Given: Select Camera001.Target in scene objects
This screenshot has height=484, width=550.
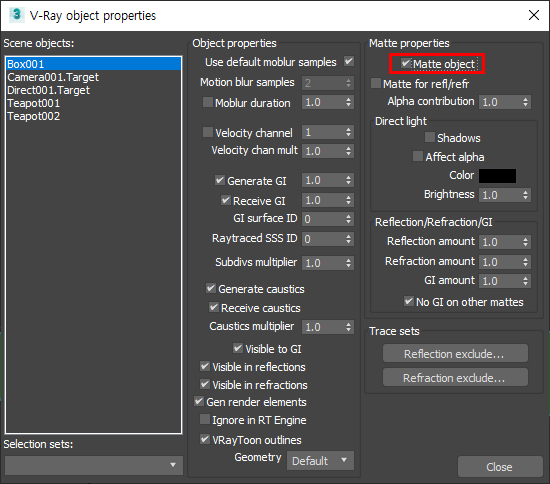Looking at the screenshot, I should pyautogui.click(x=93, y=77).
